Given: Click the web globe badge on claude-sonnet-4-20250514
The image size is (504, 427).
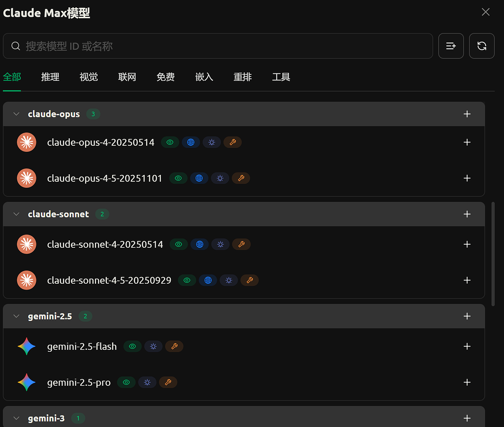Looking at the screenshot, I should pyautogui.click(x=200, y=244).
